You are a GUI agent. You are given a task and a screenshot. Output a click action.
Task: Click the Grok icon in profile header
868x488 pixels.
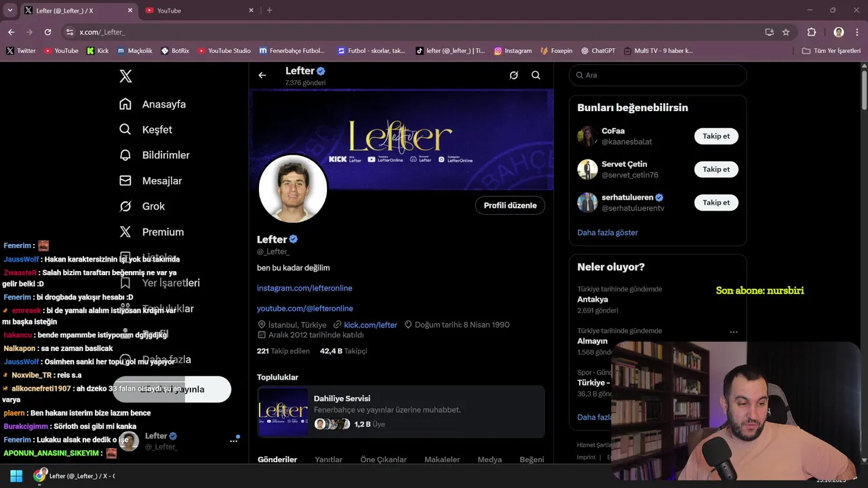click(x=513, y=75)
